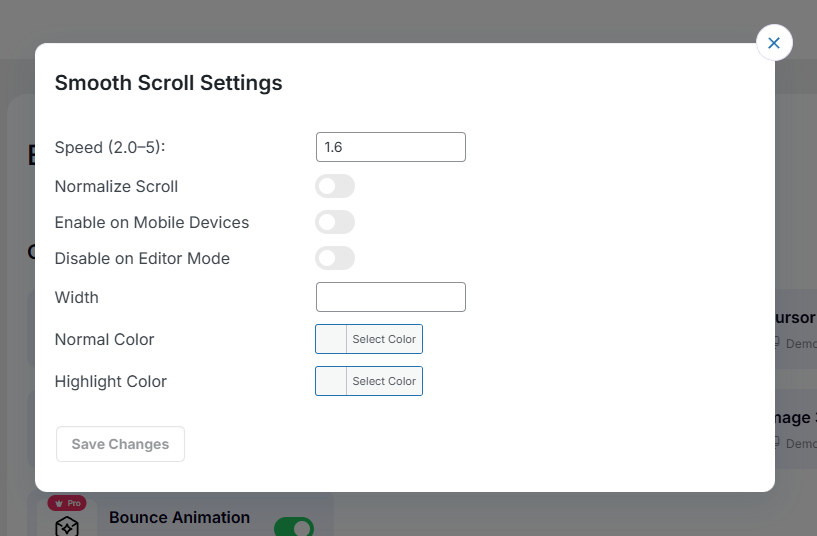Click the Bounce Animation title
Screen dimensions: 817x536
pyautogui.click(x=179, y=517)
